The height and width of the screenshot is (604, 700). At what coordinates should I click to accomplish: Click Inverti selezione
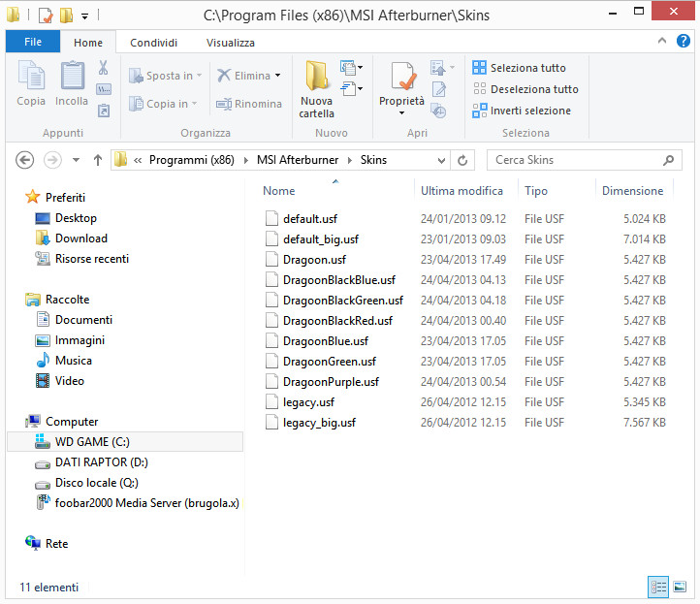[522, 111]
